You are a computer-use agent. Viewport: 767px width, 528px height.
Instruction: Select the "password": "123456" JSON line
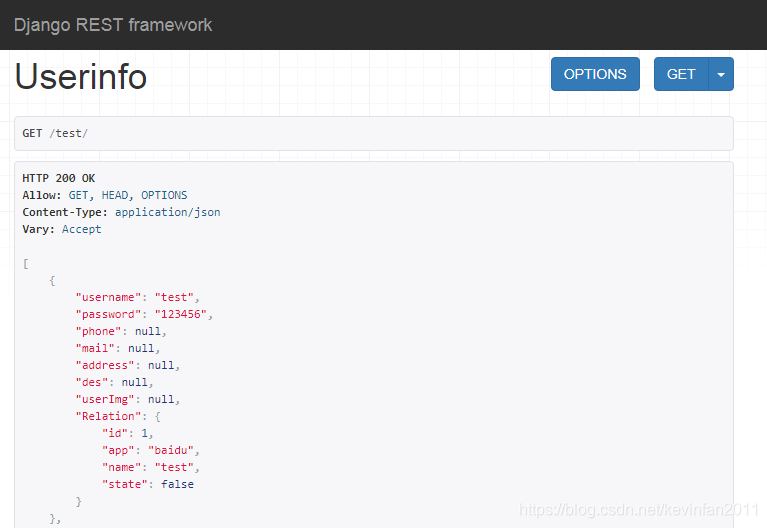click(x=144, y=314)
